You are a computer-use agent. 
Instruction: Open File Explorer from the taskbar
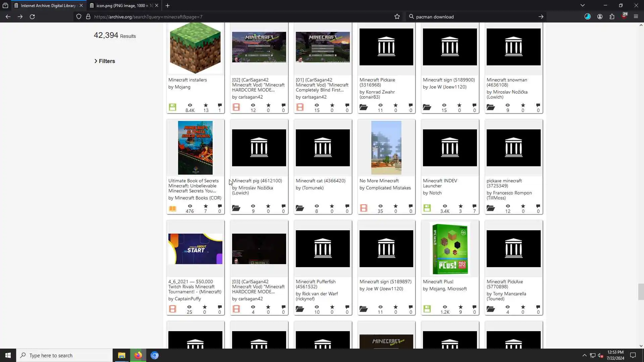(x=121, y=355)
